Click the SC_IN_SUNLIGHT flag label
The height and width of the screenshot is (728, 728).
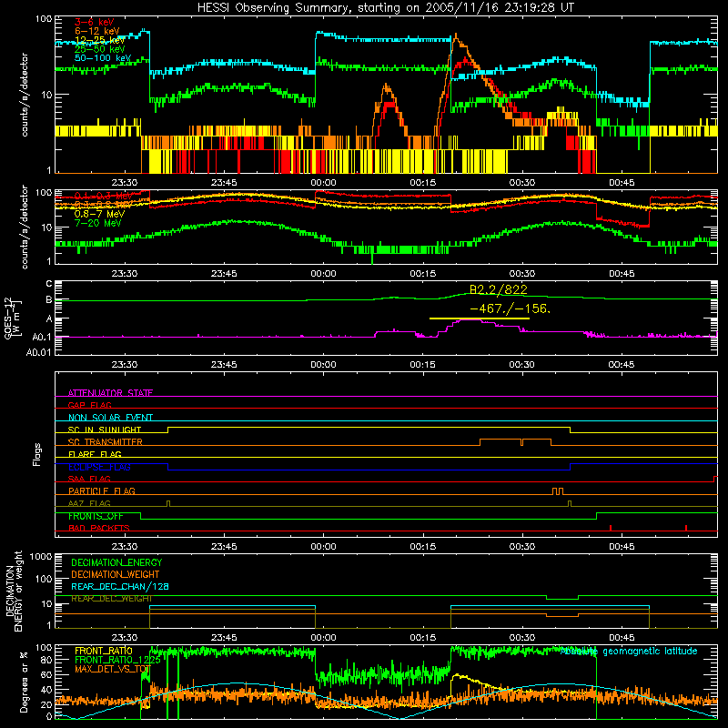pyautogui.click(x=105, y=430)
